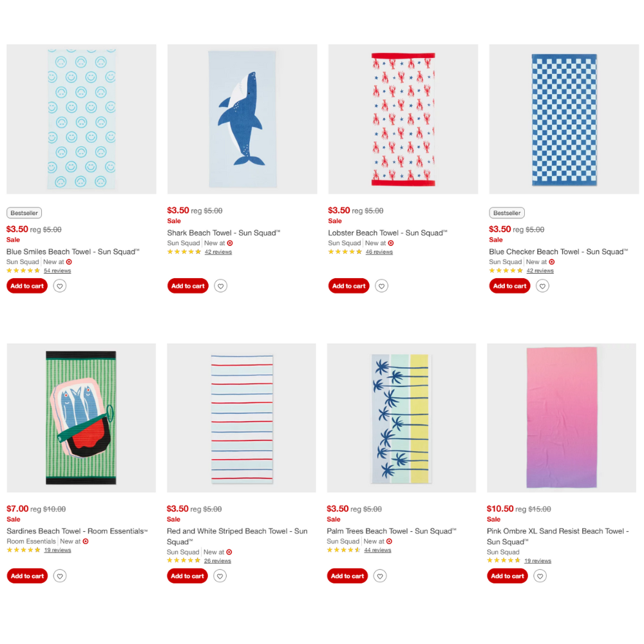View the Pink Ombre towel product image
Screen dimensions: 644x644
(x=562, y=418)
